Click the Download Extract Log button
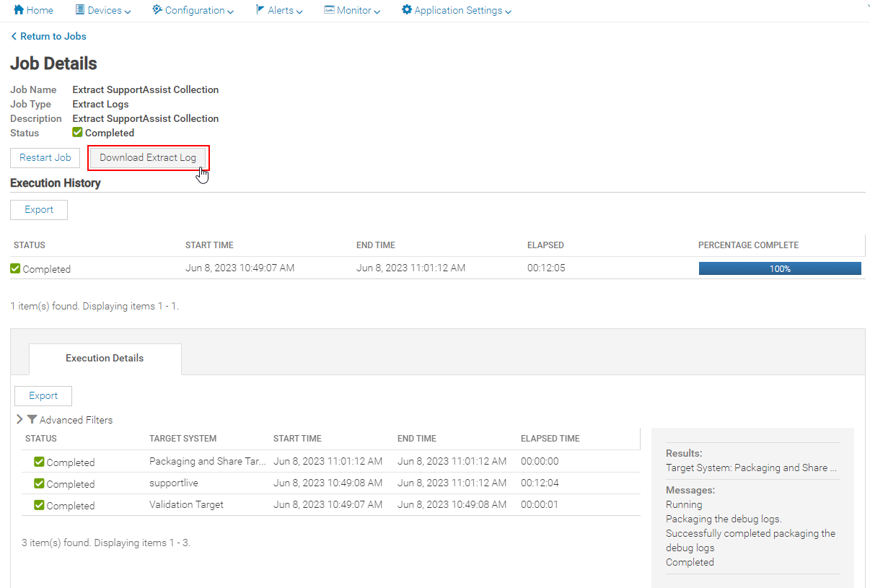The image size is (870, 588). (x=148, y=157)
